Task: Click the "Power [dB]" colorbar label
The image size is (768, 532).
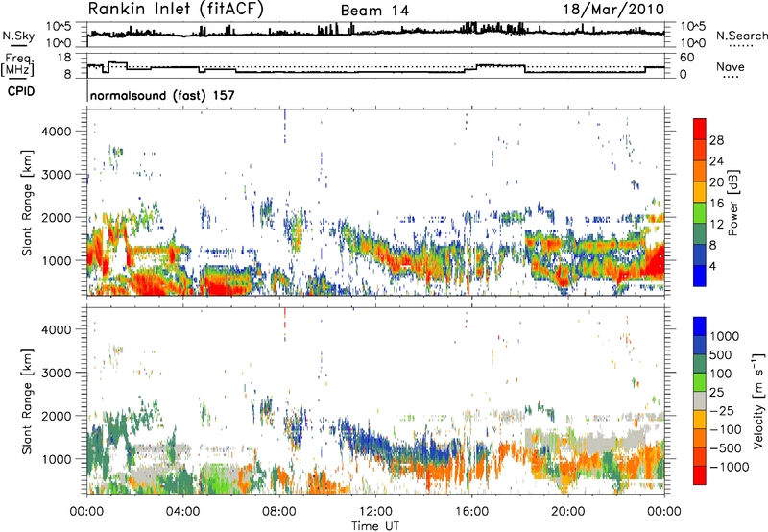Action: coord(733,203)
